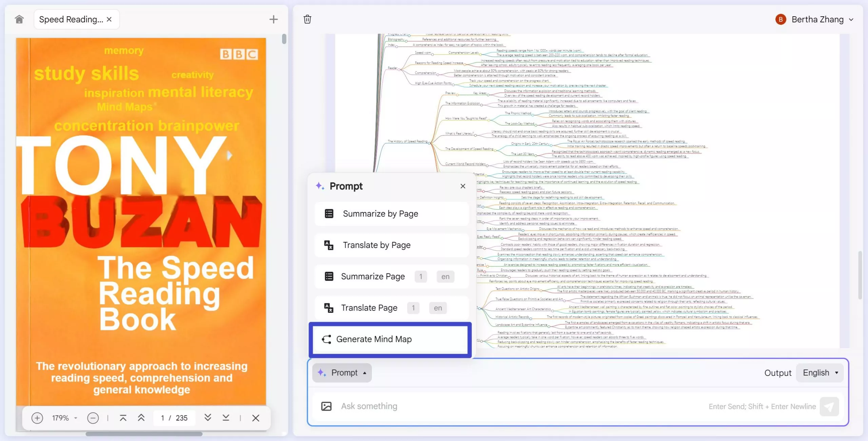Choose Translate by Page
Screen dimensions: 868x441
coord(392,245)
